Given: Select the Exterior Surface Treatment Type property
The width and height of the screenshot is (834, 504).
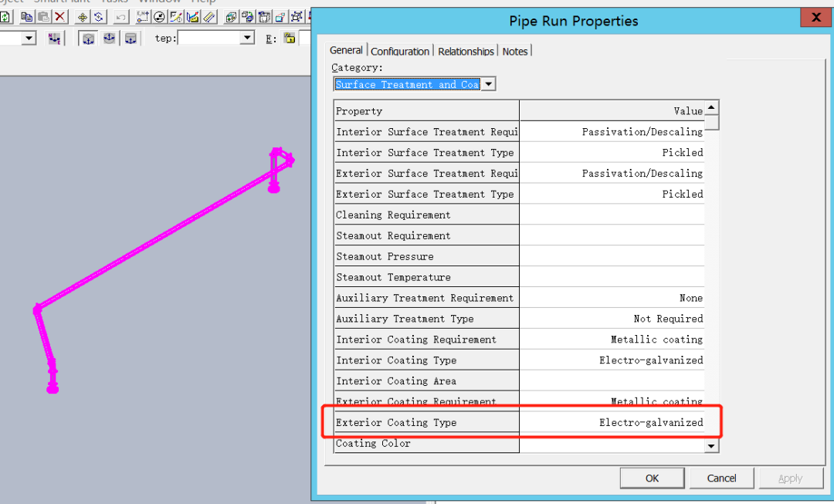Looking at the screenshot, I should pyautogui.click(x=426, y=194).
